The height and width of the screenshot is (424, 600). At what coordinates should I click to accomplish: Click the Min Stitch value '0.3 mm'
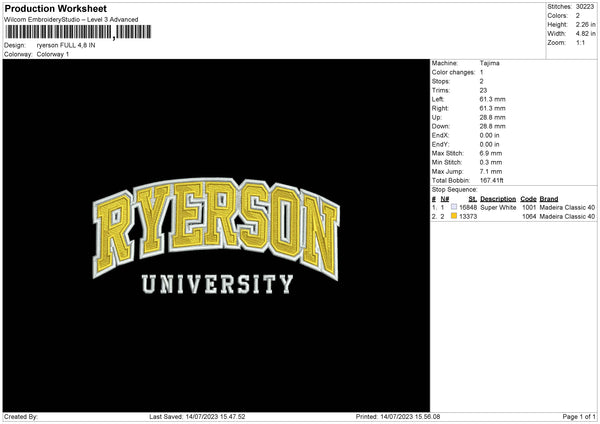(491, 162)
